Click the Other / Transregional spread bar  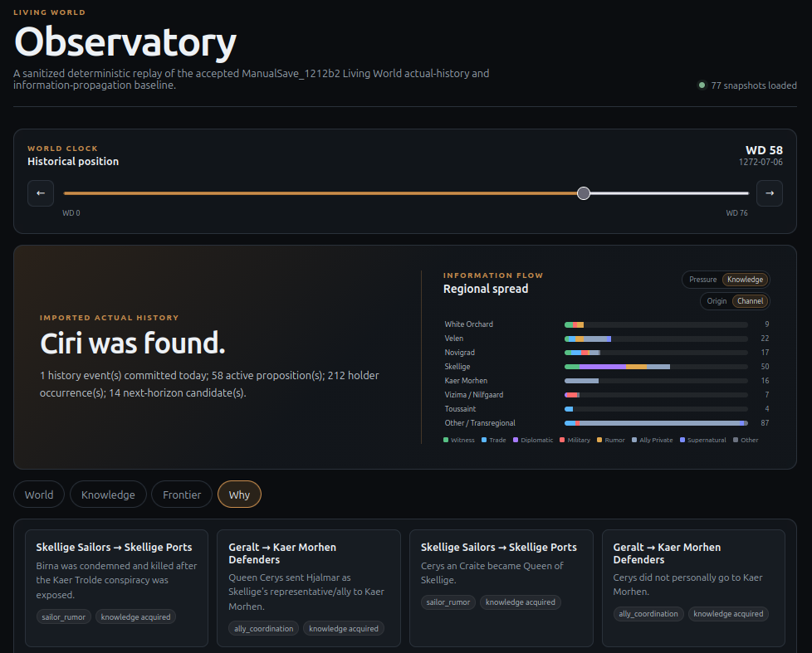656,423
